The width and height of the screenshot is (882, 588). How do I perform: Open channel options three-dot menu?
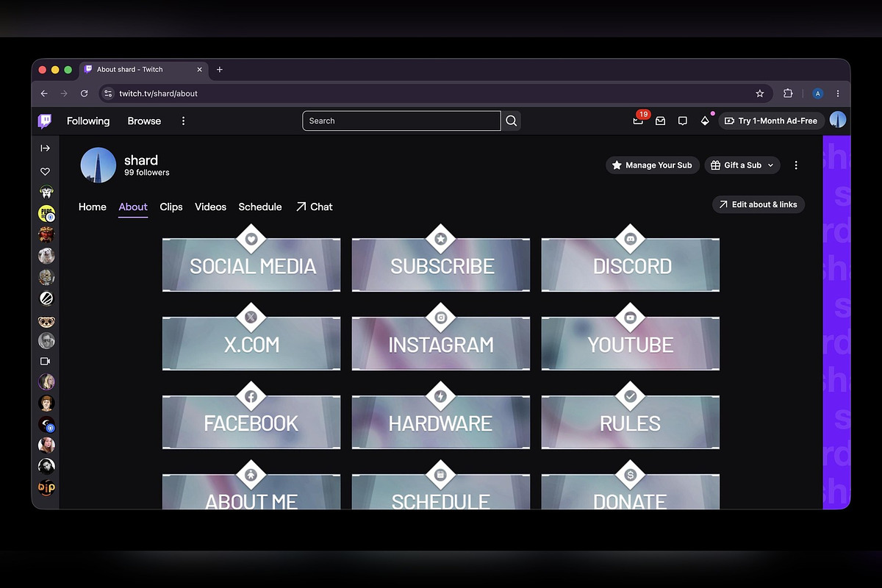click(796, 165)
